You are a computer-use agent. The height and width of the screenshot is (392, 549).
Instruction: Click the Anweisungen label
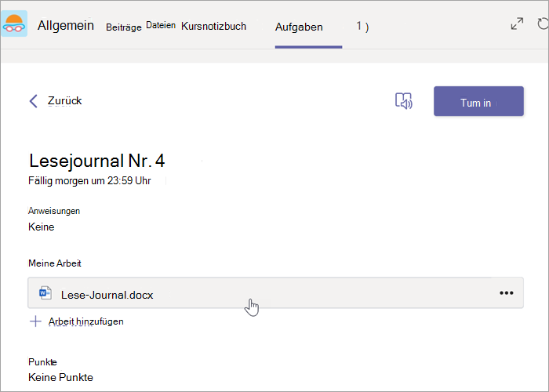pyautogui.click(x=54, y=211)
